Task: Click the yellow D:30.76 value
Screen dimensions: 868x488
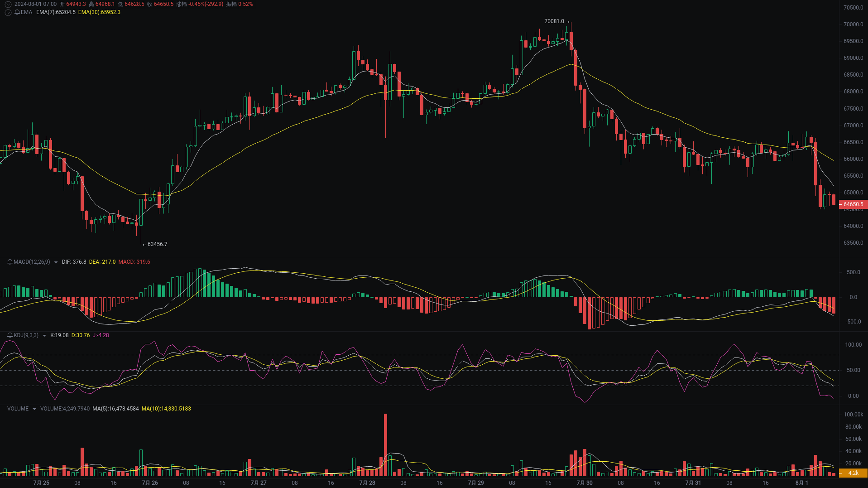Action: 81,335
